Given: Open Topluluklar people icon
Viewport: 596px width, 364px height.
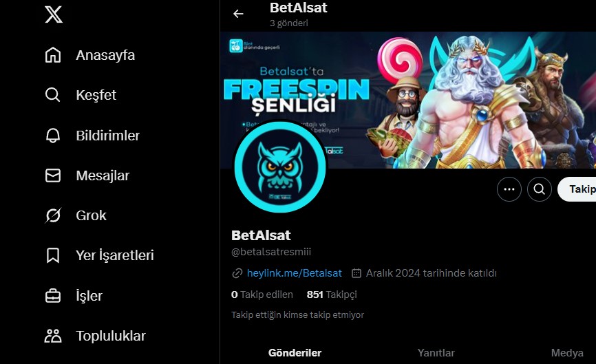Looking at the screenshot, I should pos(53,336).
